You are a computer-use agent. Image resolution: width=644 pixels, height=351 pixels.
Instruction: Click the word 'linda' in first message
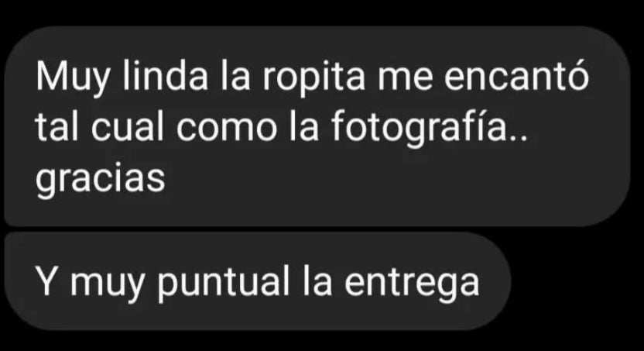point(165,76)
